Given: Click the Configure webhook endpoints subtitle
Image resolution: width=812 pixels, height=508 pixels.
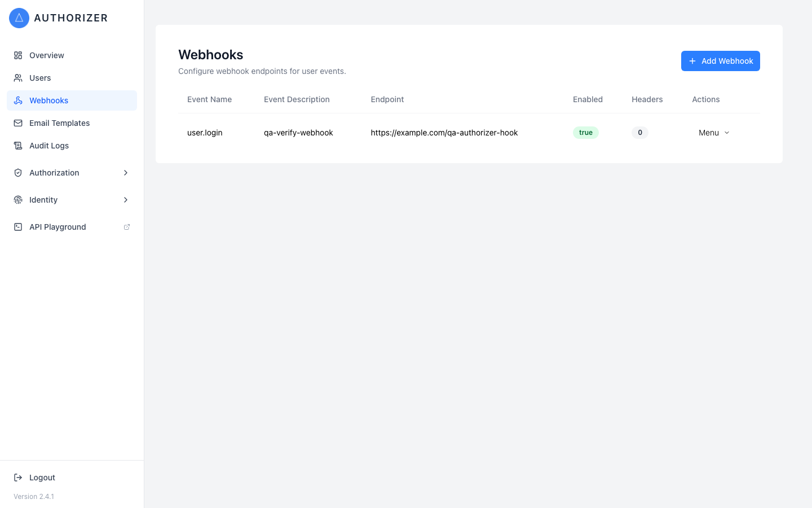Looking at the screenshot, I should (262, 71).
